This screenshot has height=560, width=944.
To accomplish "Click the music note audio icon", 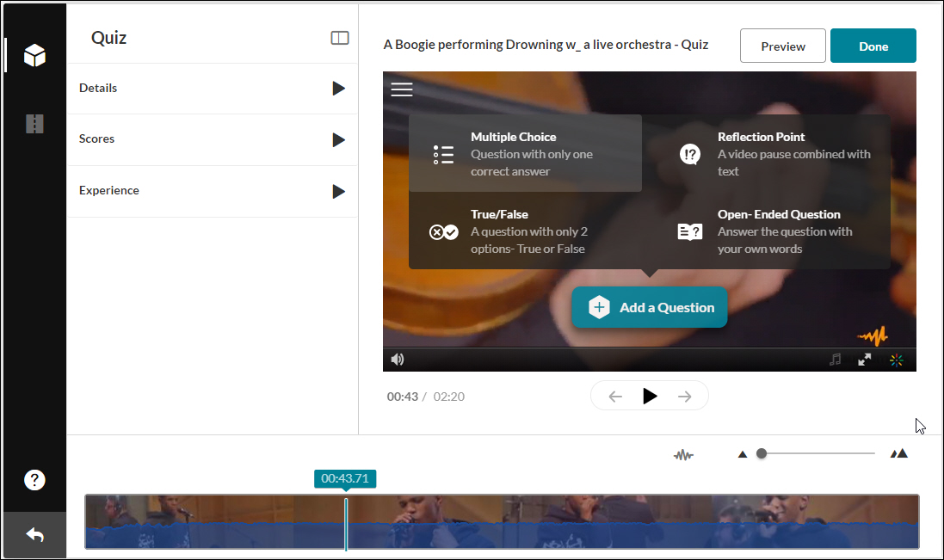I will coord(835,360).
